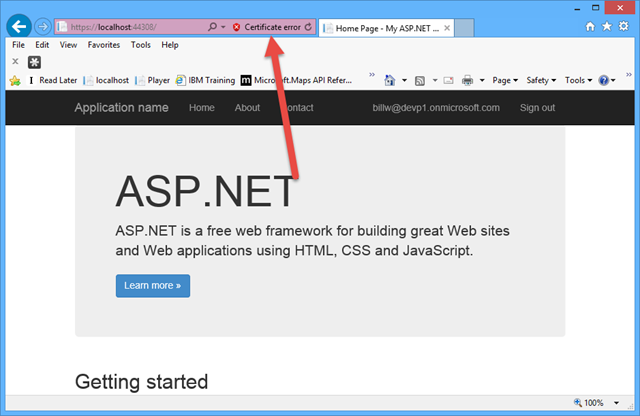
Task: Open the Favorites menu in menu bar
Action: click(x=103, y=45)
